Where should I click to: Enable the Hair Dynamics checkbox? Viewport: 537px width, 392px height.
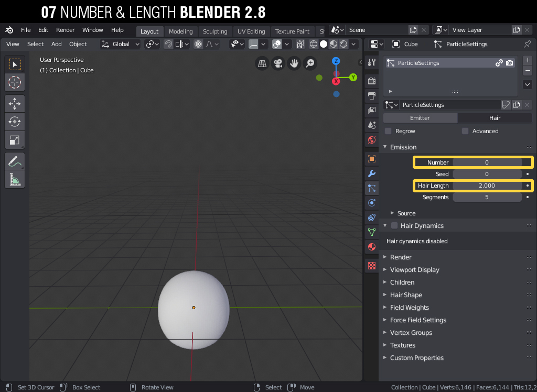tap(394, 226)
